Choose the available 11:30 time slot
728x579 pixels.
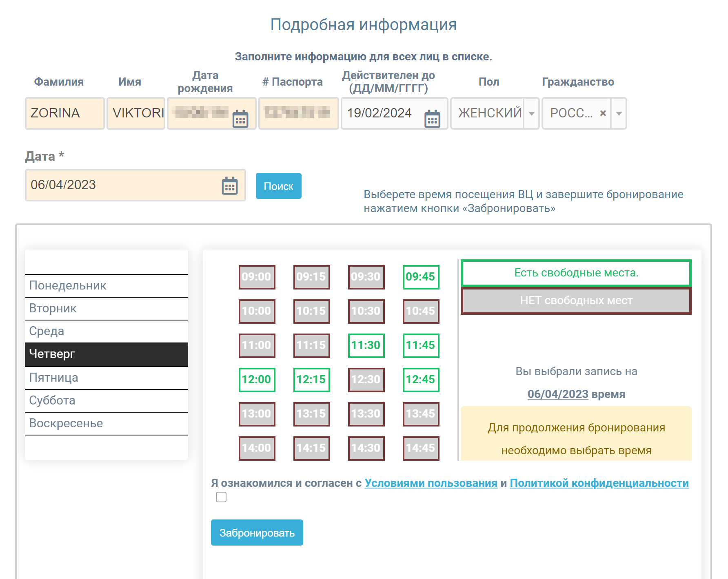coord(366,345)
